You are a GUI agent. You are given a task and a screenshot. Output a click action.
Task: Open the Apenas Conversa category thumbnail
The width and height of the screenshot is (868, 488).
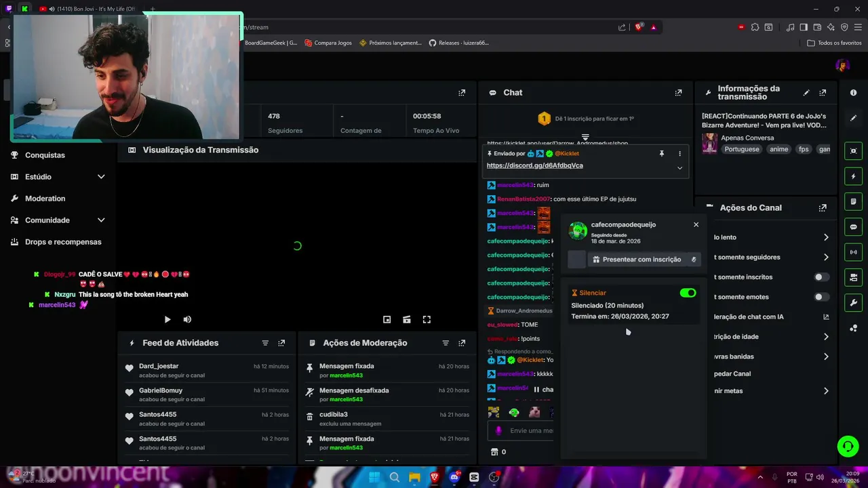pos(709,143)
